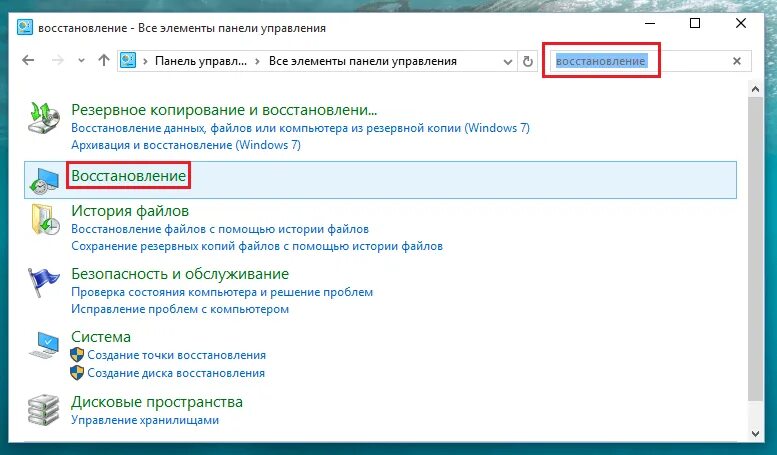Open Резервное копирование и восстановление heading

click(224, 110)
